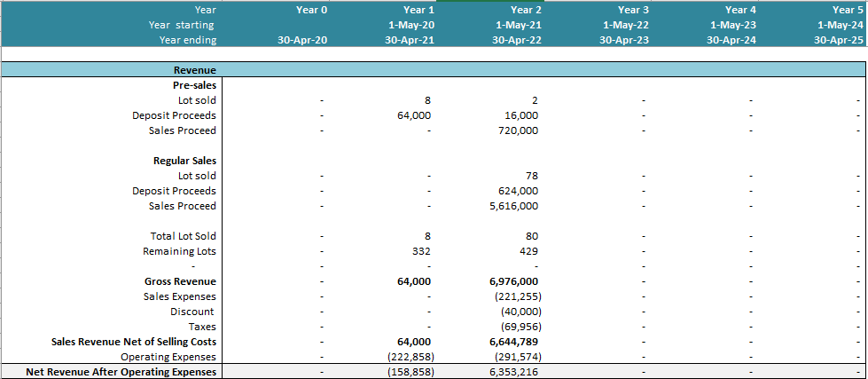Click the Gross Revenue row label

point(180,281)
